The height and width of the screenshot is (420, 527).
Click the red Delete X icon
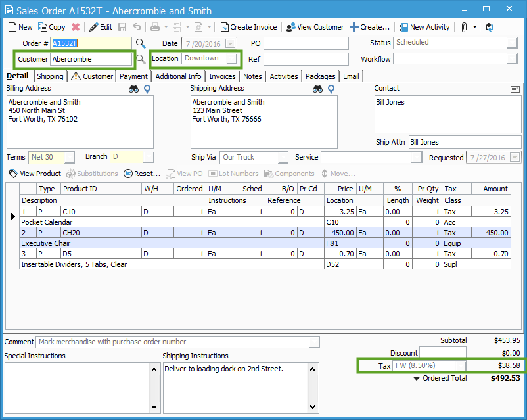pyautogui.click(x=76, y=27)
